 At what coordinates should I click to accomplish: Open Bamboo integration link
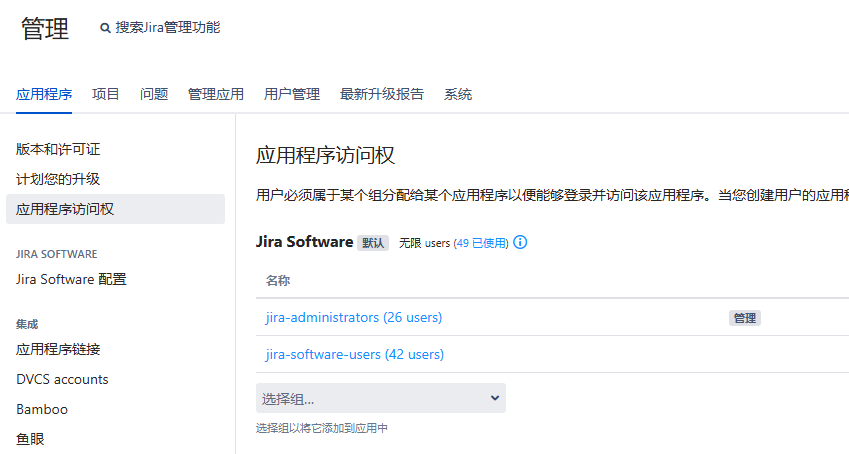coord(42,409)
